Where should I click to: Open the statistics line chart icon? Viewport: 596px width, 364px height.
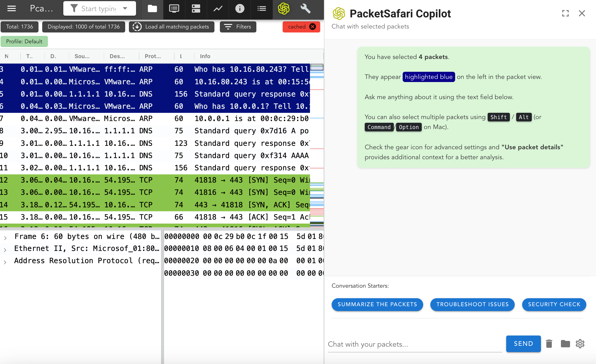coord(218,9)
